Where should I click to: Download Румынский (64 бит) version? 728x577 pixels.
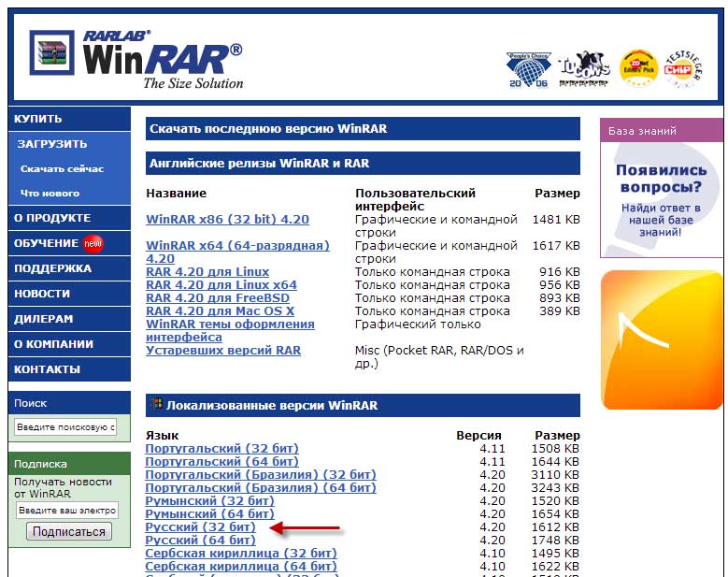210,513
